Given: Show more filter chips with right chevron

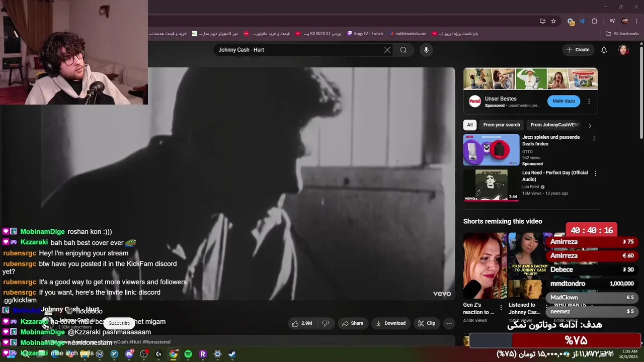Looking at the screenshot, I should pos(590,125).
